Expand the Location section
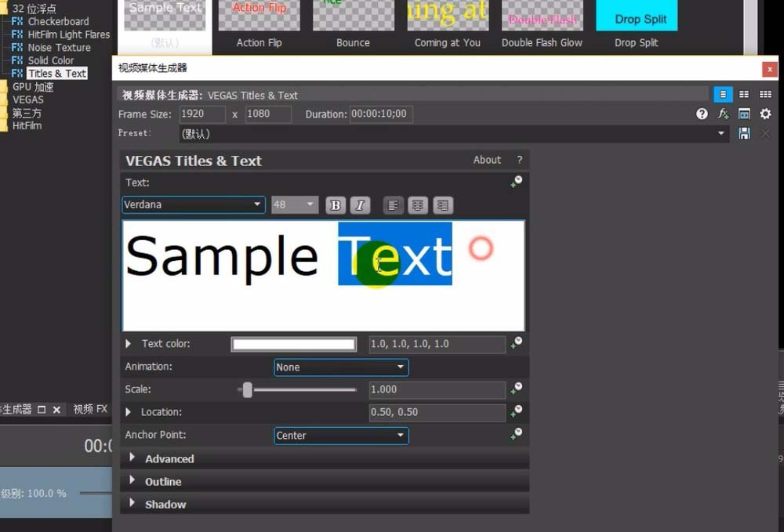Screen dimensions: 784x532 click(129, 412)
